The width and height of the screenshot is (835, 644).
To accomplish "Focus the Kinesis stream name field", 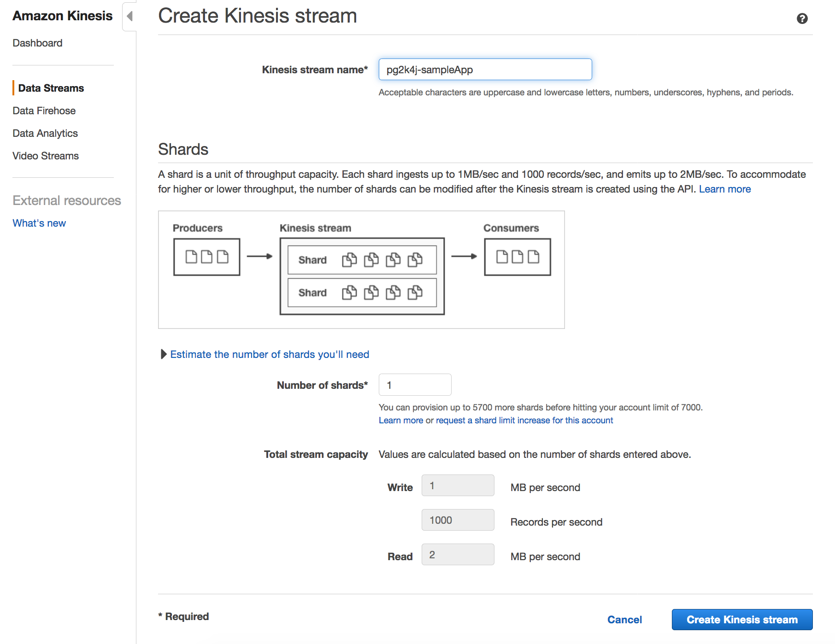I will pyautogui.click(x=485, y=70).
